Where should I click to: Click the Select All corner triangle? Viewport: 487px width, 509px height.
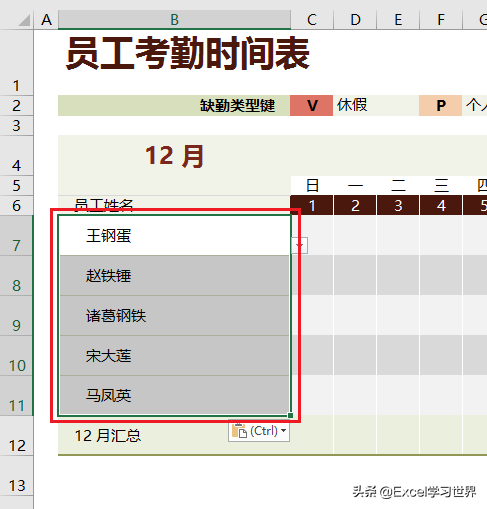point(24,19)
